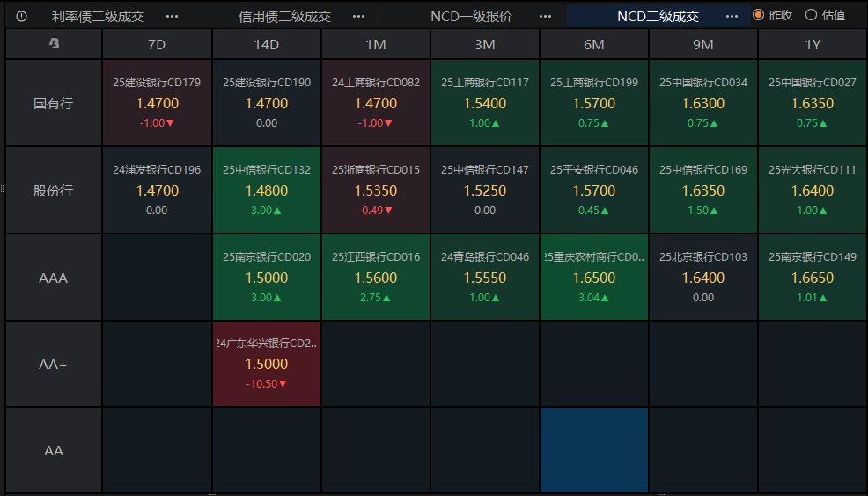Open the 25工商银行CD117 cell

pyautogui.click(x=485, y=102)
